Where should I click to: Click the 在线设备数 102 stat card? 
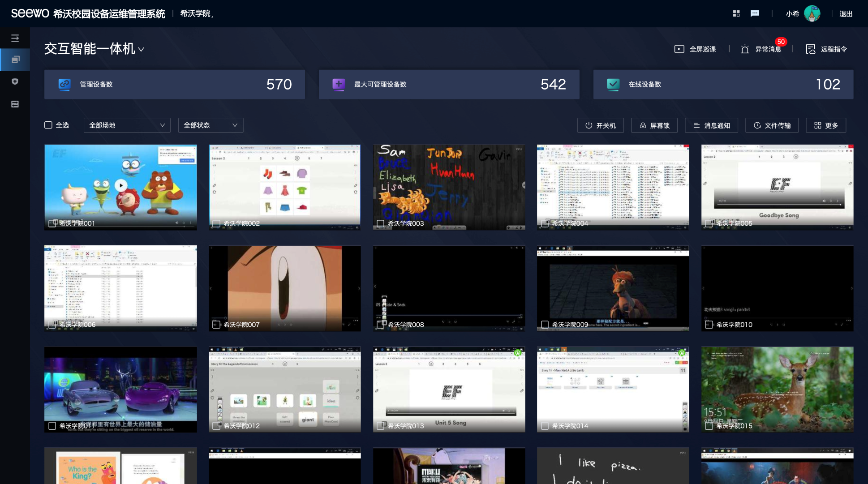723,84
